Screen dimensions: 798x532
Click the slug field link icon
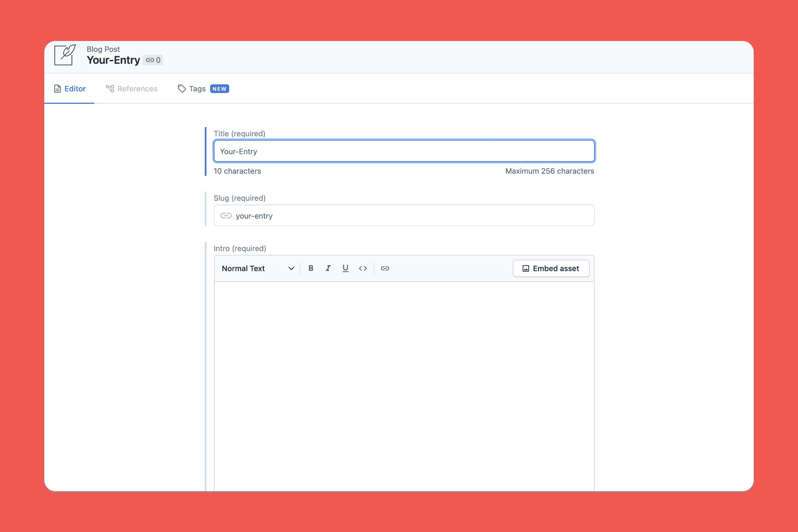(226, 216)
